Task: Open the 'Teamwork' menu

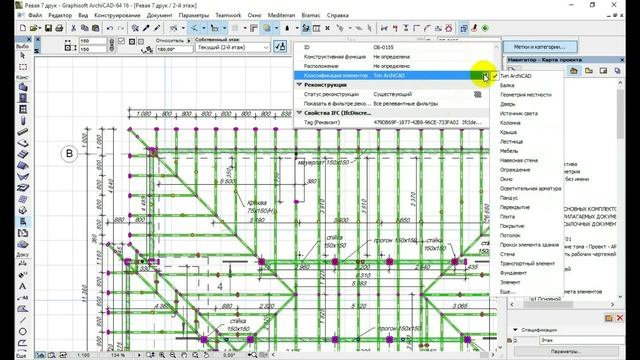Action: [228, 15]
